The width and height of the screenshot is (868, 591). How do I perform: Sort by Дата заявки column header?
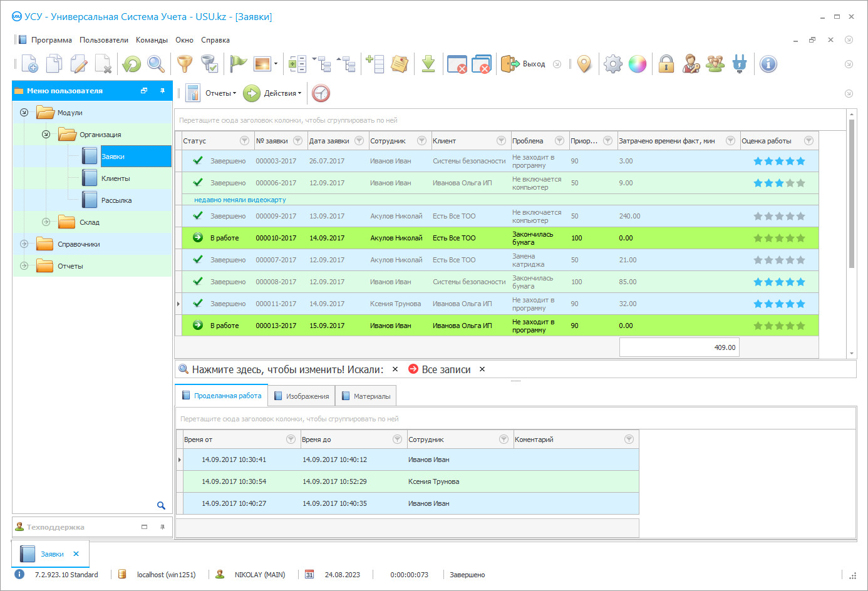(x=329, y=141)
